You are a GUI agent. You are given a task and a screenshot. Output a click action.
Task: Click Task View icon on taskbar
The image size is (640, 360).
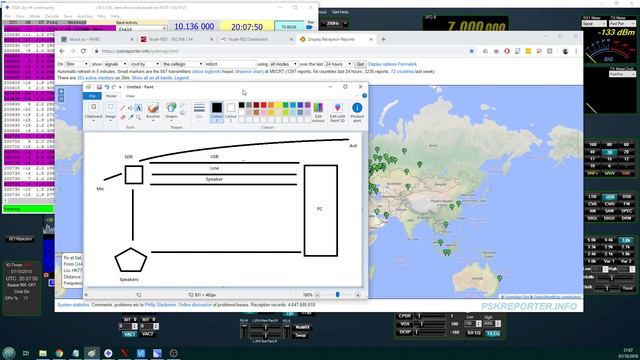(x=26, y=353)
